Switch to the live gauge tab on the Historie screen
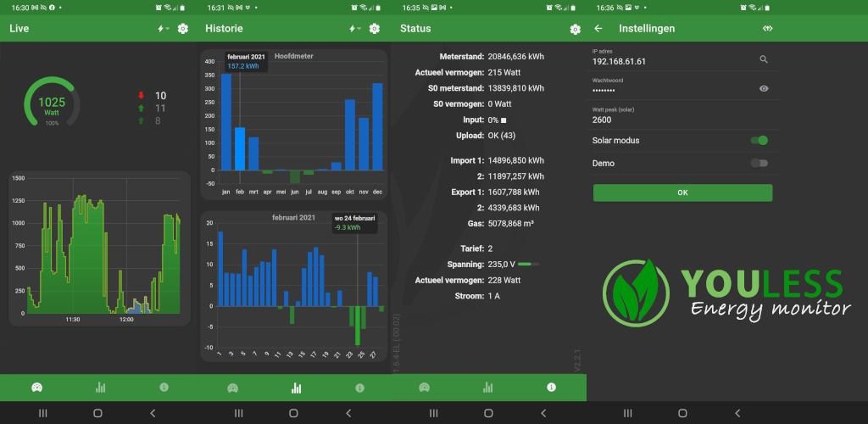 click(x=232, y=388)
